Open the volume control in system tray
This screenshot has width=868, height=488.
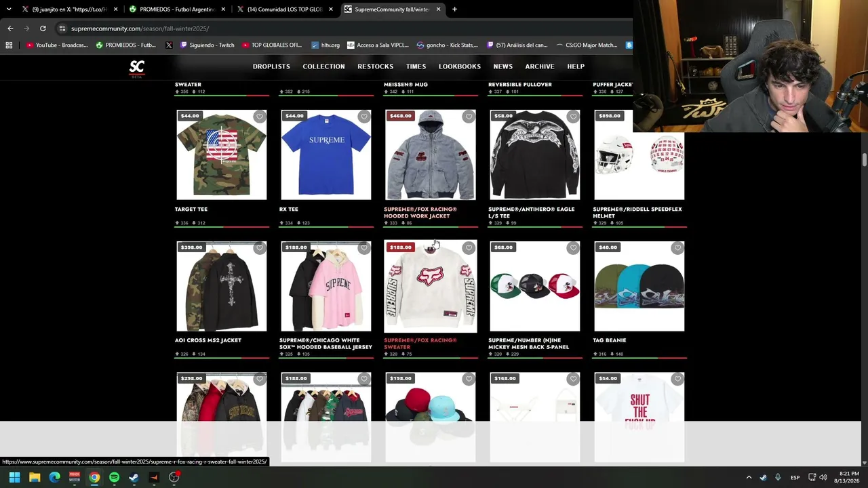coord(823,477)
